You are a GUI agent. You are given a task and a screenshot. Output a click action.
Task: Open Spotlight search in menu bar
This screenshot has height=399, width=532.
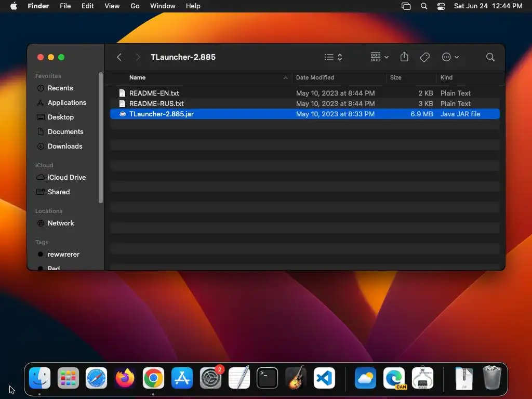click(x=424, y=6)
